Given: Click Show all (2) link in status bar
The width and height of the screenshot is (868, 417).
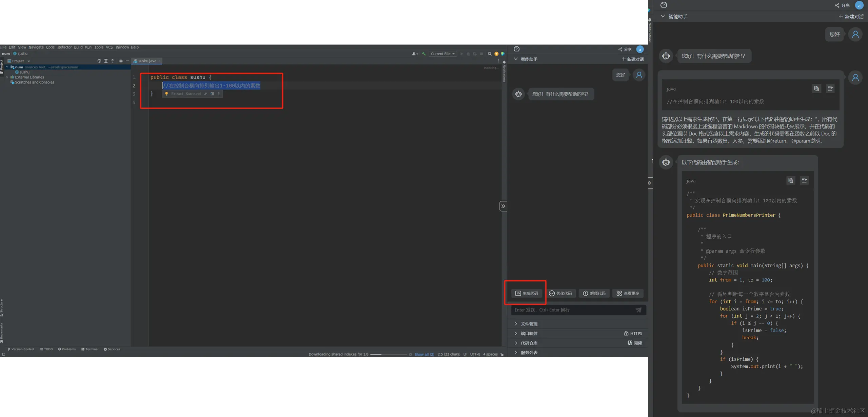Looking at the screenshot, I should [425, 354].
